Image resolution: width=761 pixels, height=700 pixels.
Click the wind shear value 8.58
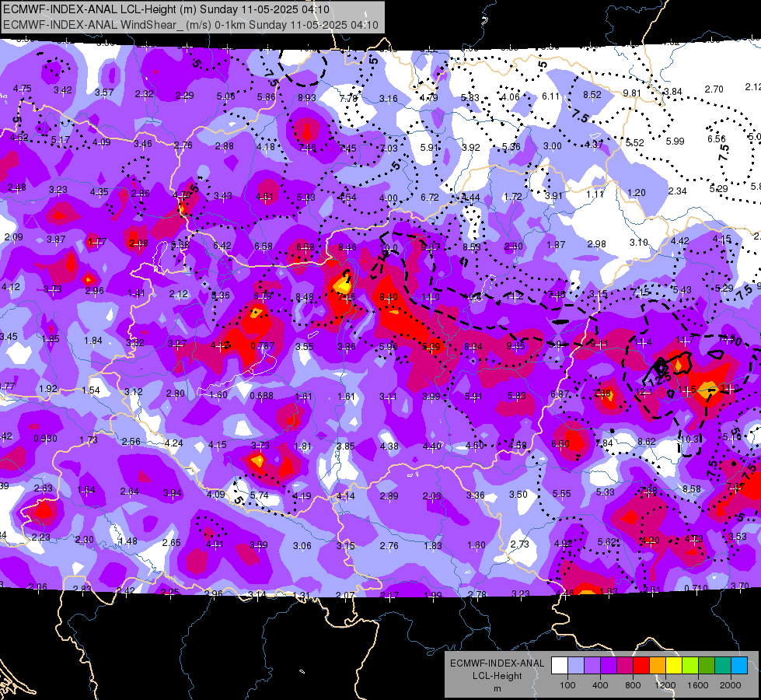(692, 488)
